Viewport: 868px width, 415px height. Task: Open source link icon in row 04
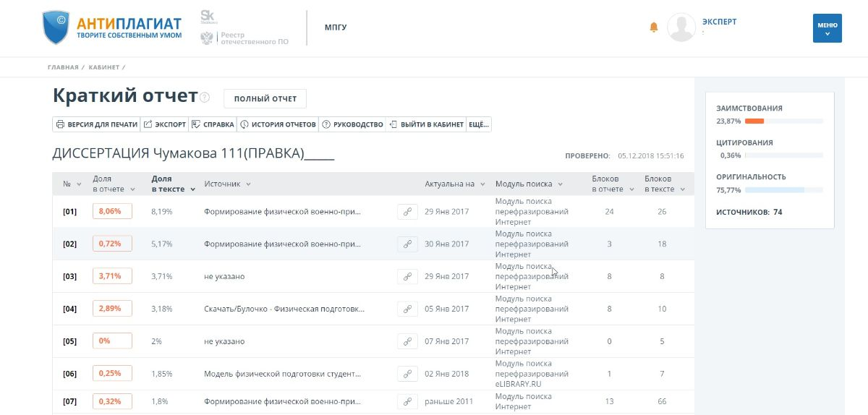[407, 309]
